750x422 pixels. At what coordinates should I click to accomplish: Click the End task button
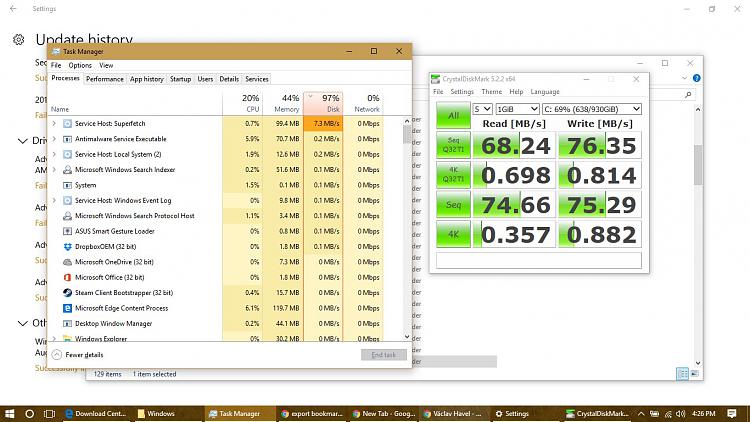tap(384, 355)
